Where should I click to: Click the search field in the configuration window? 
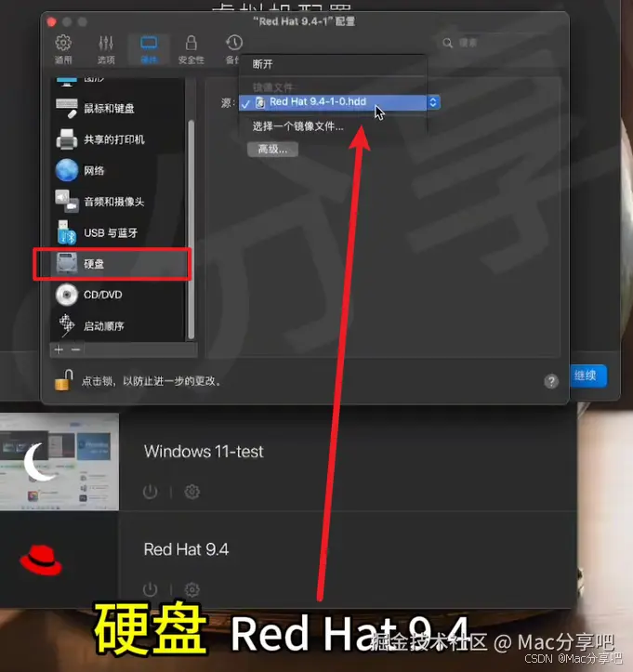[497, 43]
